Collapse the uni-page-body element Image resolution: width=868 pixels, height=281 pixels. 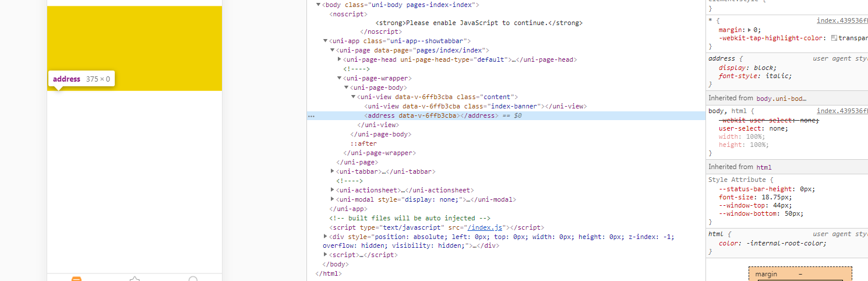346,87
